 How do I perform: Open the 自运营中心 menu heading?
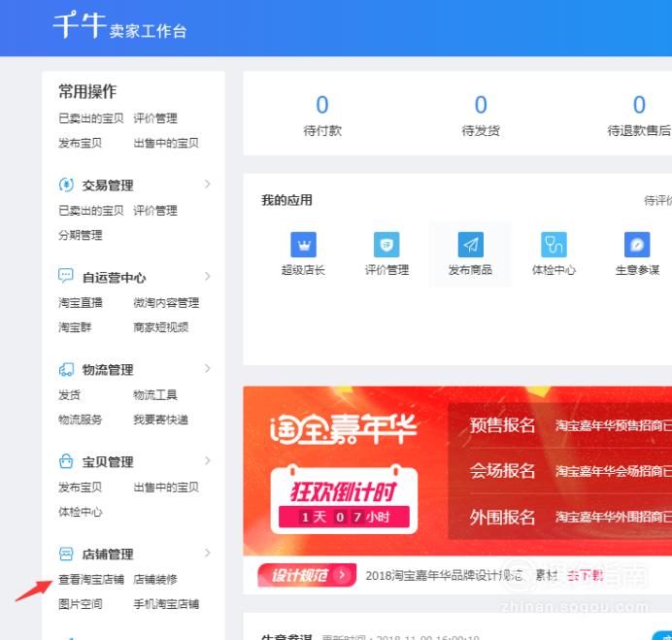click(x=114, y=278)
